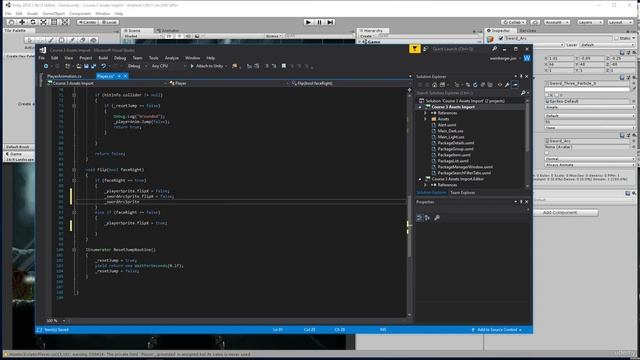This screenshot has width=640, height=360.
Task: Open Visual Studio Debug menu
Action: coord(120,58)
